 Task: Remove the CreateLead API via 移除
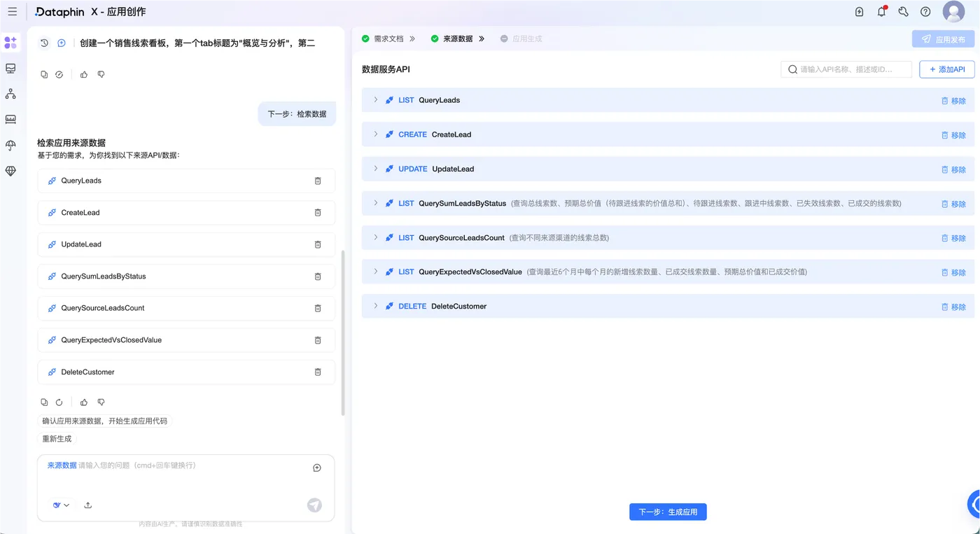(953, 135)
